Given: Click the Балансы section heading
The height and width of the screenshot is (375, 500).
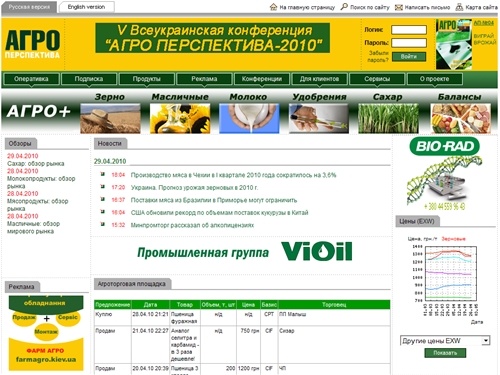Looking at the screenshot, I should [x=460, y=97].
